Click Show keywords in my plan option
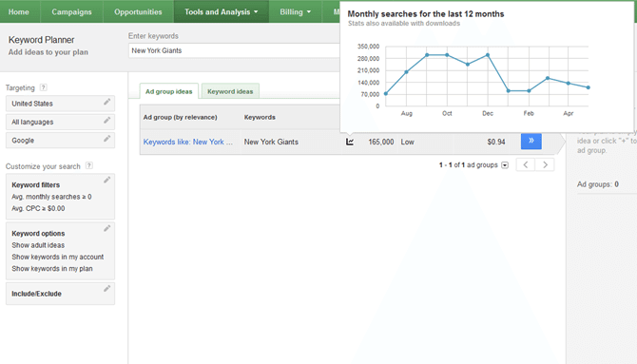Screen dimensions: 637x364 pyautogui.click(x=52, y=269)
